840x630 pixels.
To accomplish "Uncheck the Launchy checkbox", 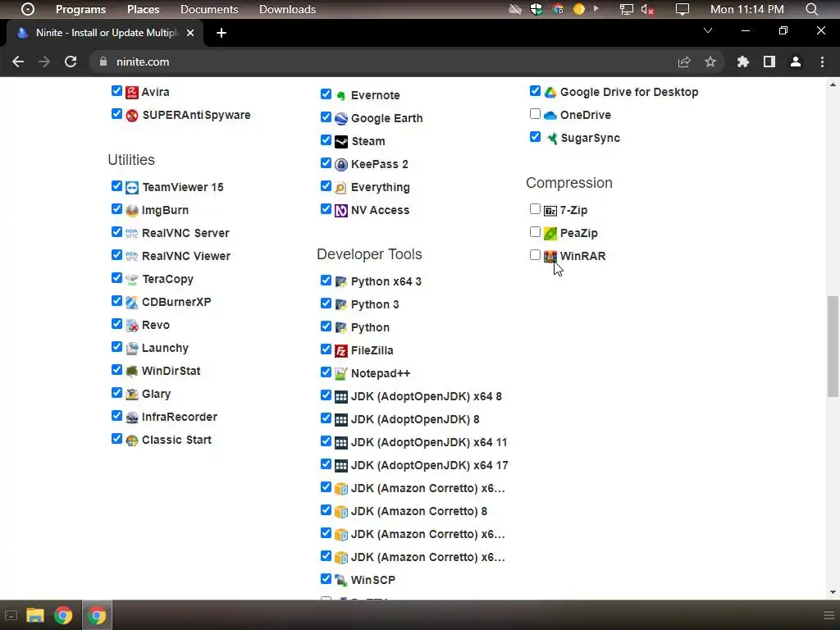I will point(116,347).
